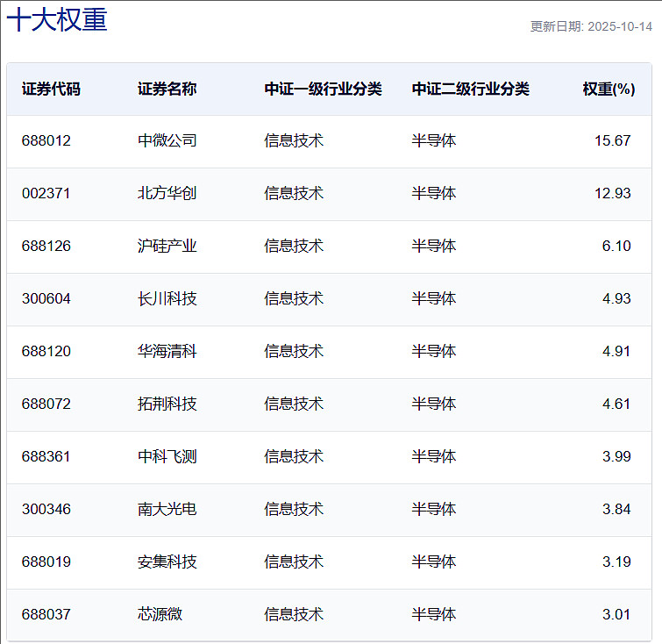Viewport: 662px width, 644px height.
Task: Select the name 安集科技
Action: (x=167, y=562)
